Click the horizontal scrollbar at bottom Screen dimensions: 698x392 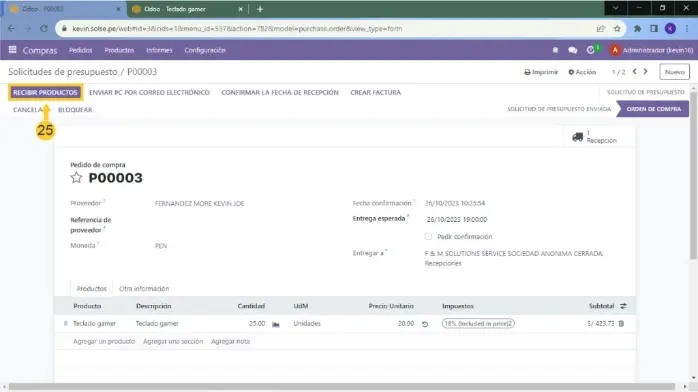pos(342,387)
